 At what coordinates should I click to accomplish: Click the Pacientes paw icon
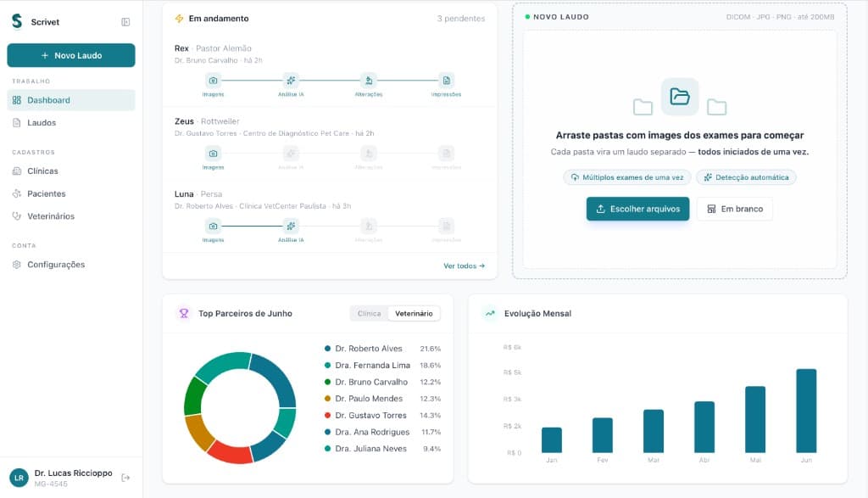pos(17,194)
